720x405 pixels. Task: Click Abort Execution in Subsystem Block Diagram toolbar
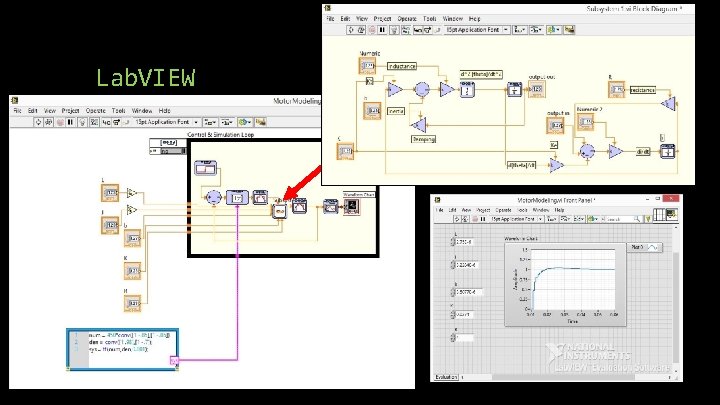(372, 30)
